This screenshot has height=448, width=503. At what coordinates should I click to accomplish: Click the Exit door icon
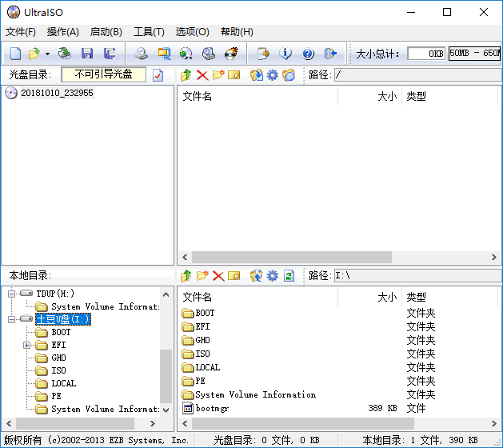point(330,54)
